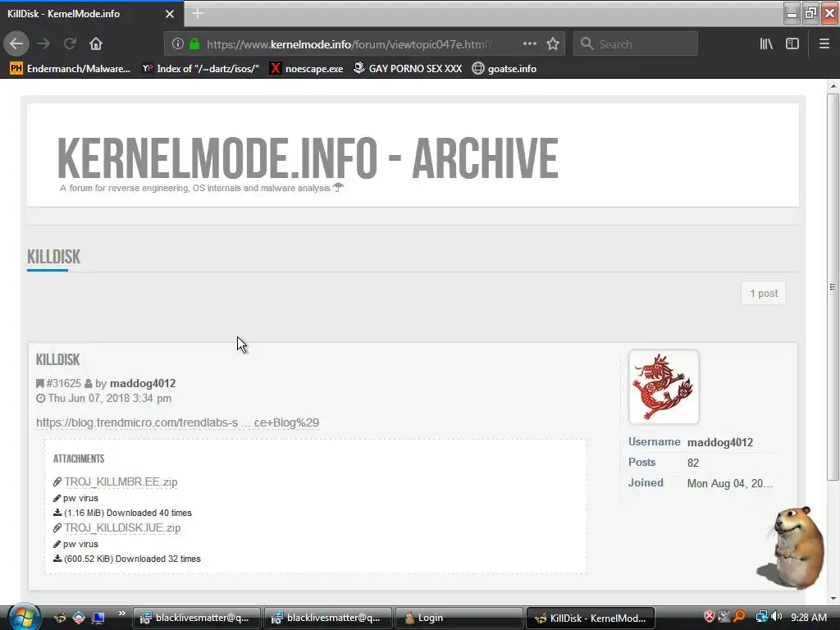Screen dimensions: 840x630
Task: Click the Thu Jun 07, 2018 3:34 pm timestamp
Action: (109, 398)
